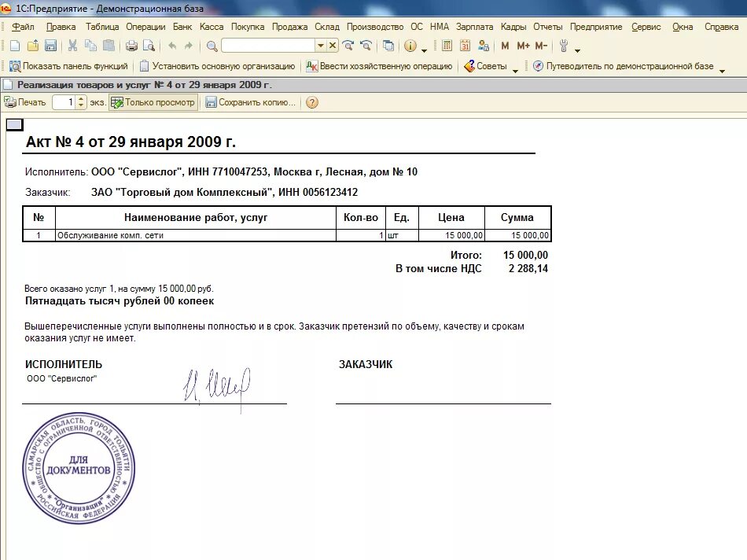Click the users icon in toolbar
This screenshot has width=747, height=560.
tap(484, 46)
